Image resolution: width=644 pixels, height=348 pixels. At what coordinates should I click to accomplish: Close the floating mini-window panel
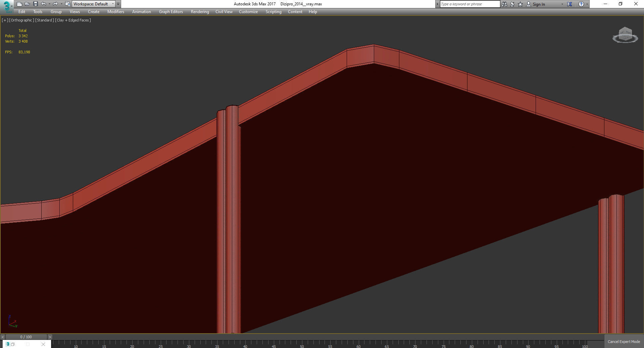43,344
